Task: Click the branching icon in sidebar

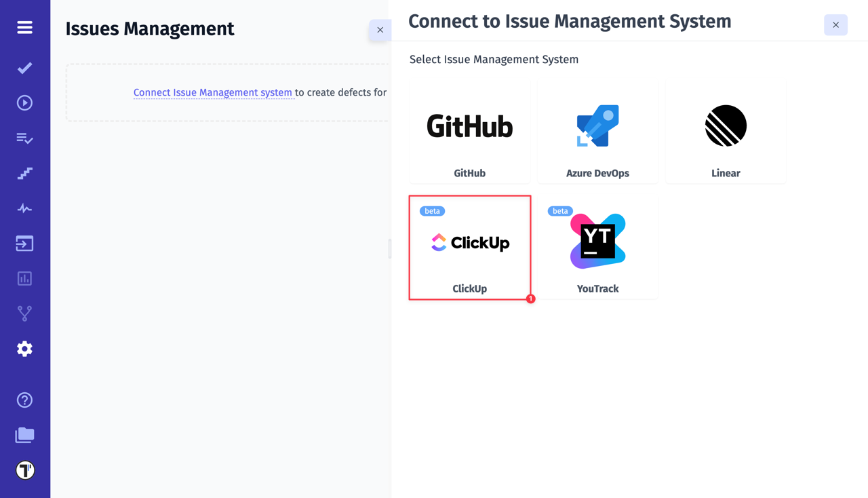Action: coord(24,313)
